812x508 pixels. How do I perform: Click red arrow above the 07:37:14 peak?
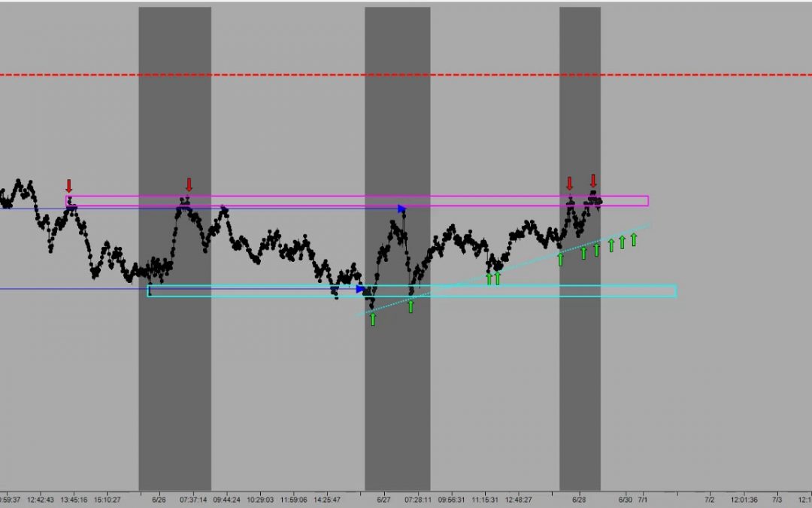point(189,185)
